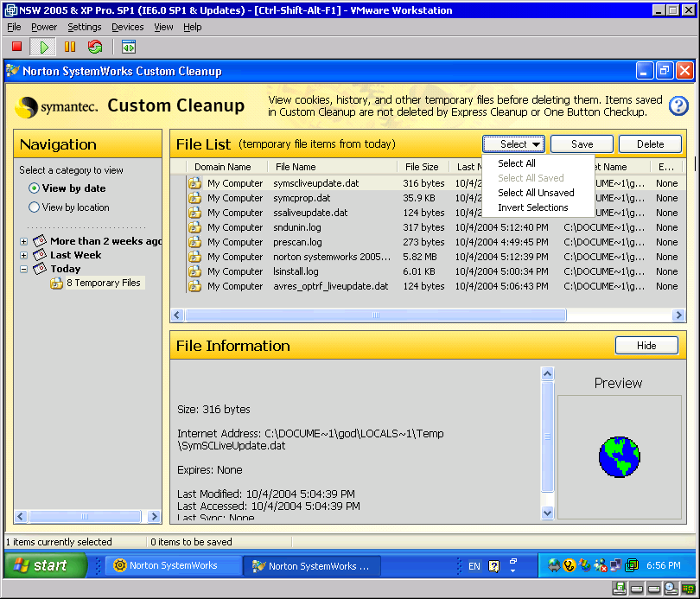Click the VMware full screen toolbar icon
Image resolution: width=700 pixels, height=599 pixels.
(x=129, y=47)
